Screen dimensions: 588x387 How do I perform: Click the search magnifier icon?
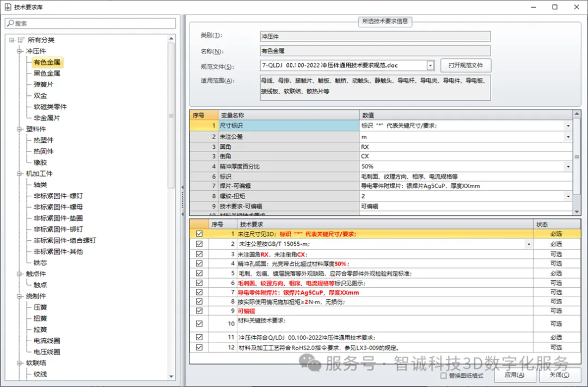tap(10, 23)
